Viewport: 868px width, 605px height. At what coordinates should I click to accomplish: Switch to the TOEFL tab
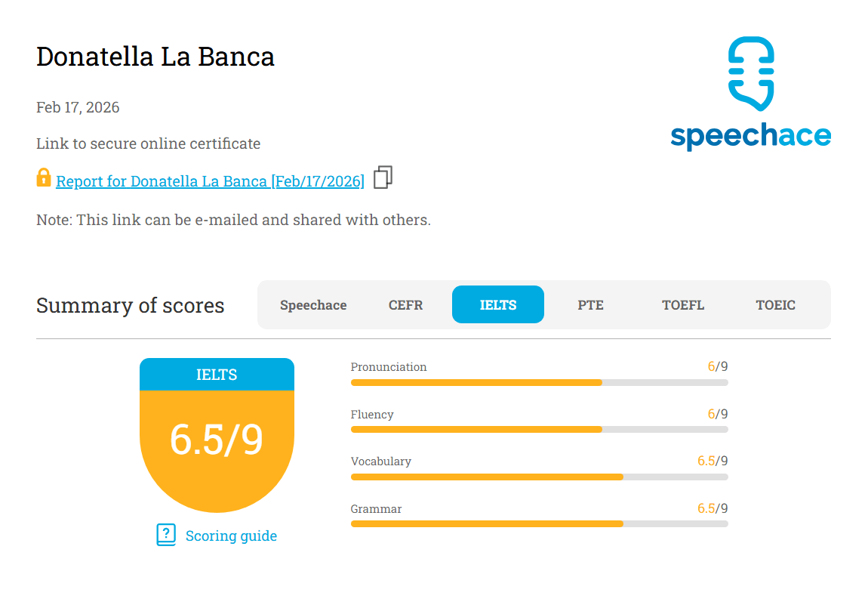683,305
